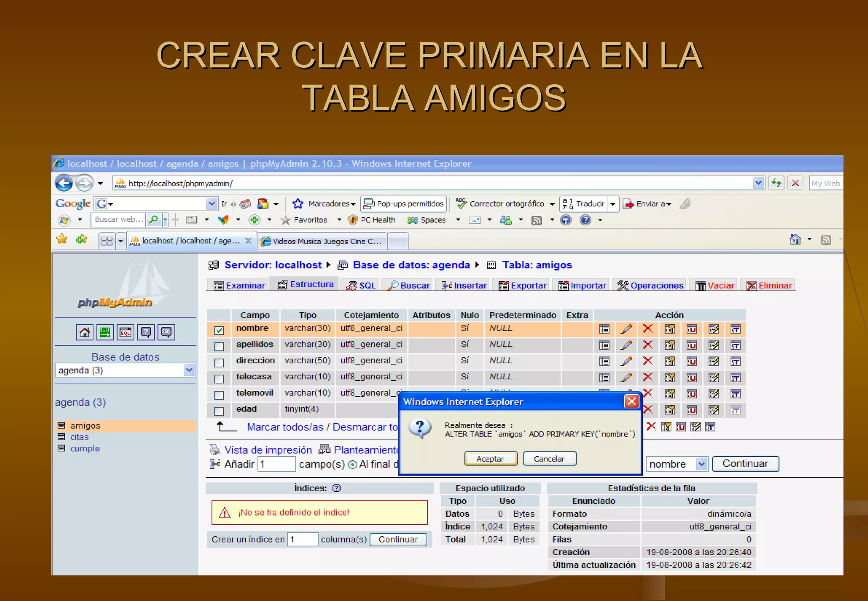Open the agenda (3) database dropdown

point(189,370)
